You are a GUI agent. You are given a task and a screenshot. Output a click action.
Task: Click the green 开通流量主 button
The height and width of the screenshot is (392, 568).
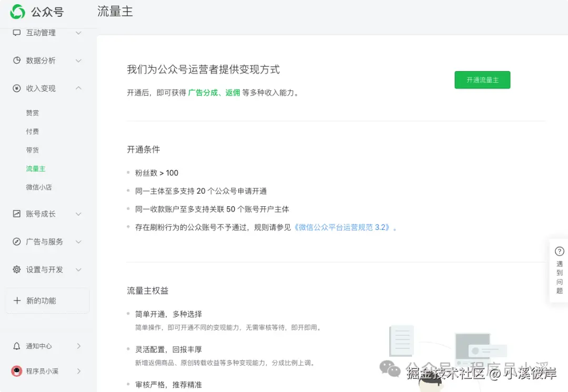tap(482, 79)
